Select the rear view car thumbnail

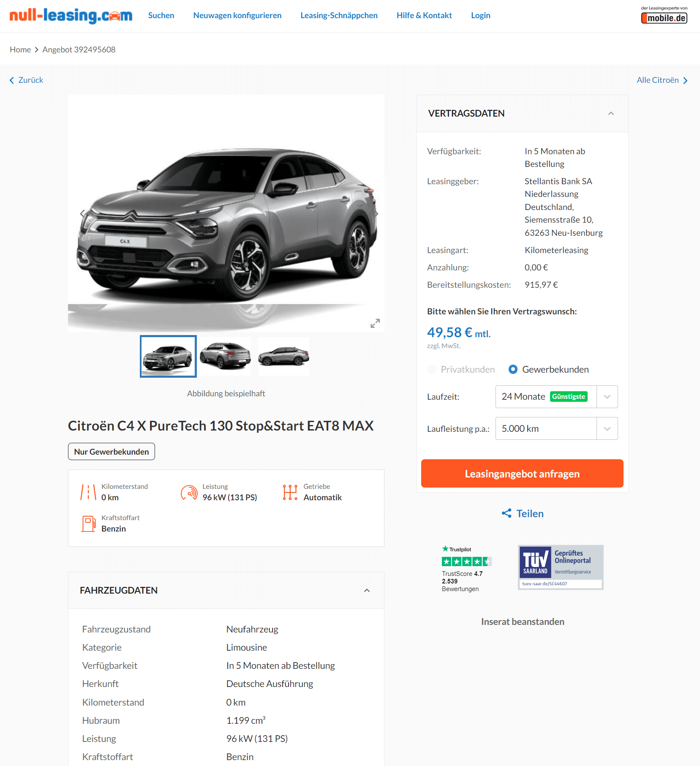(226, 356)
